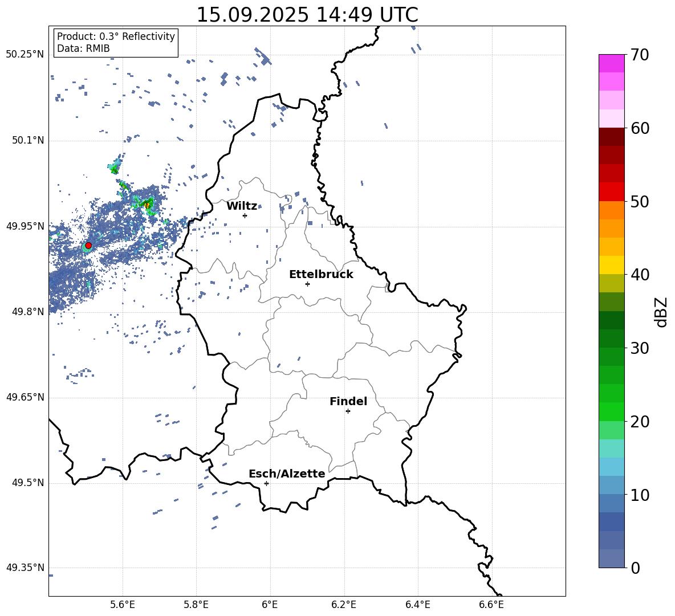Click the 6.6°E longitude label

[491, 605]
